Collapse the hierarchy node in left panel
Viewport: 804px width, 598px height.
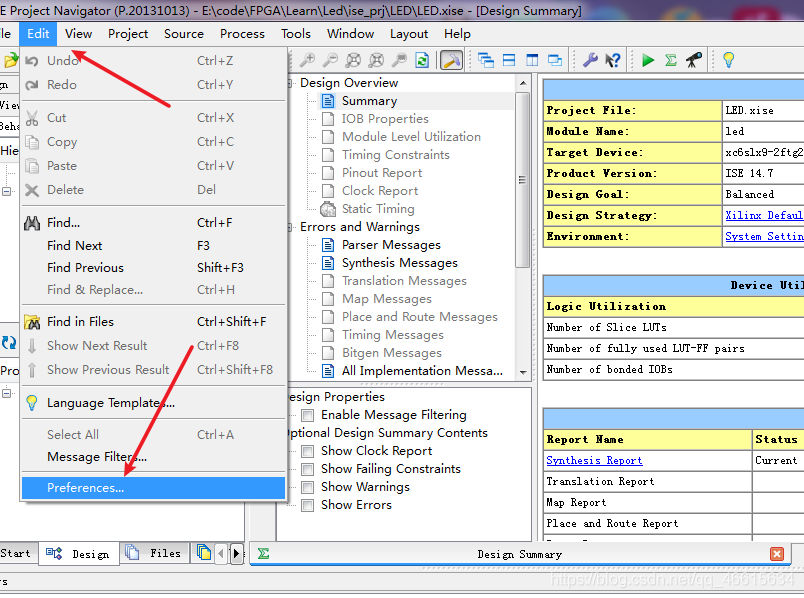click(6, 191)
